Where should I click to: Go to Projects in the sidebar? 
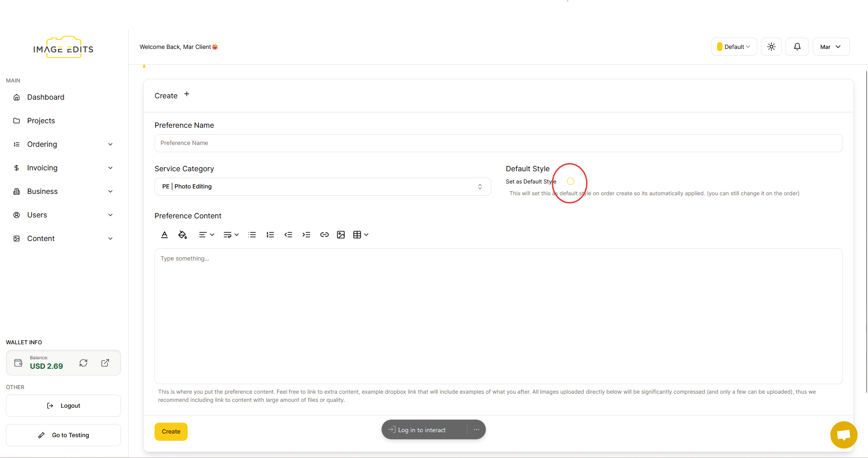click(x=41, y=121)
